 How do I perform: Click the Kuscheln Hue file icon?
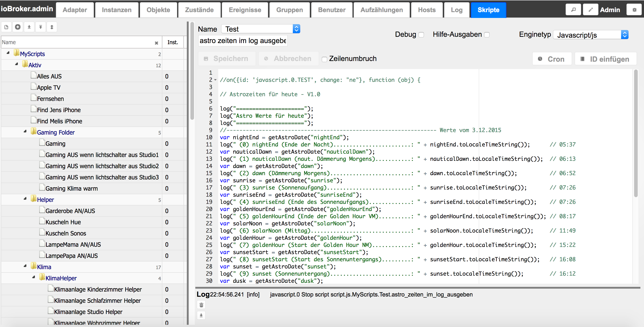click(x=42, y=221)
